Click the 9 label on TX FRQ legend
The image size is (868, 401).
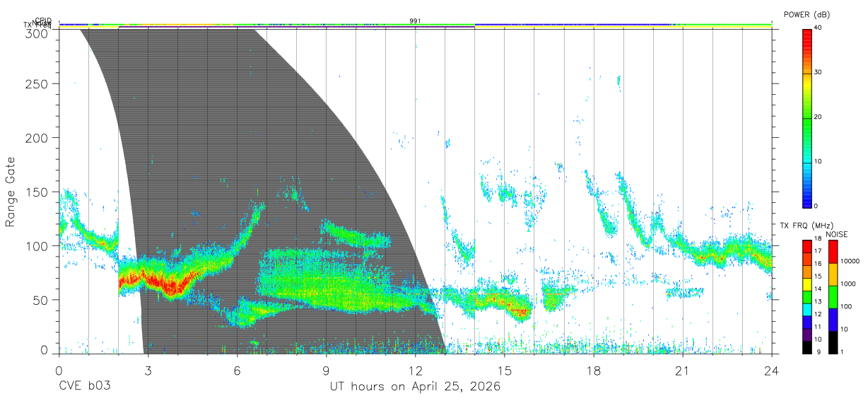coord(819,352)
